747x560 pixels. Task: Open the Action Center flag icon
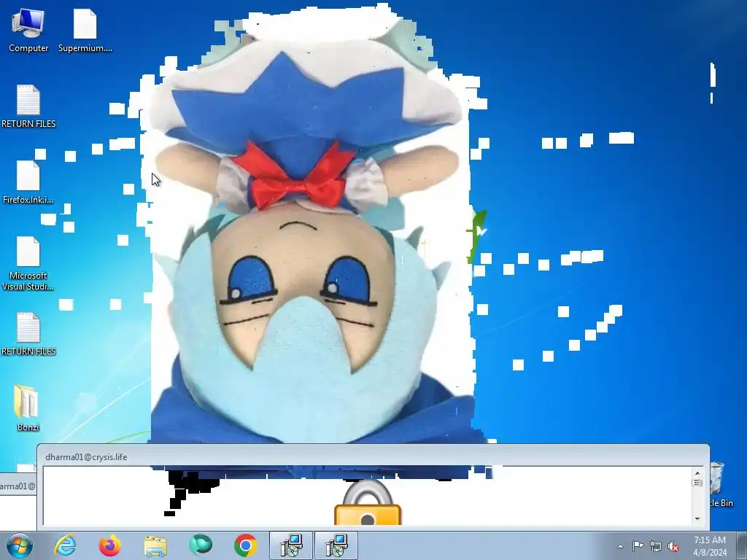click(x=638, y=546)
